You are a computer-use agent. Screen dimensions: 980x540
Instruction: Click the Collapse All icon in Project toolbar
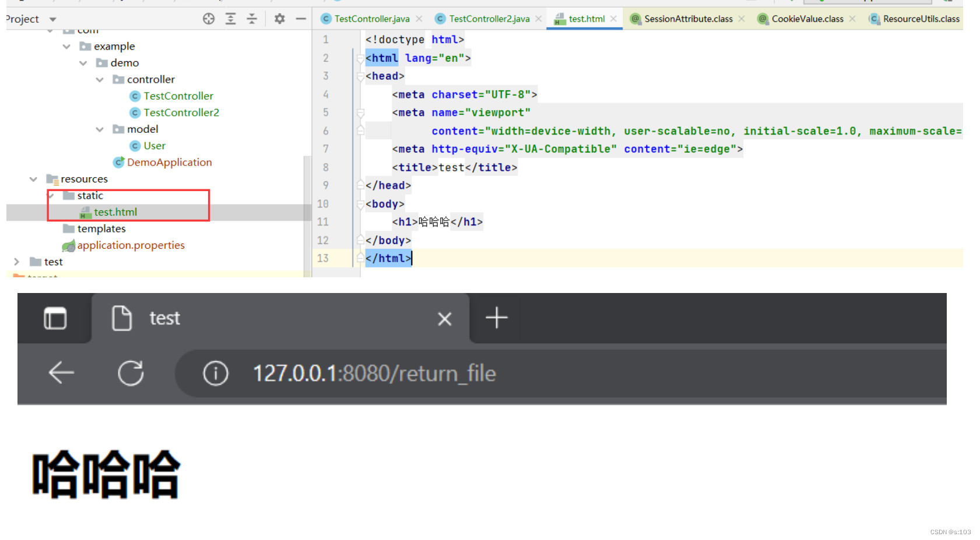pos(252,19)
